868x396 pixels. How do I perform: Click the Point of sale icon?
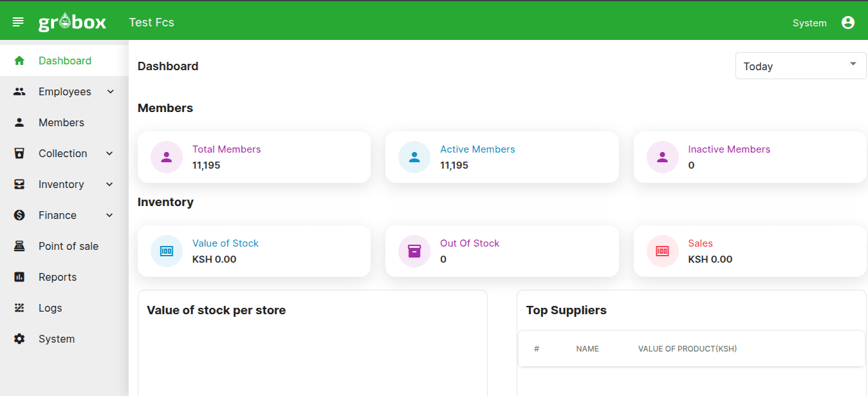click(19, 246)
